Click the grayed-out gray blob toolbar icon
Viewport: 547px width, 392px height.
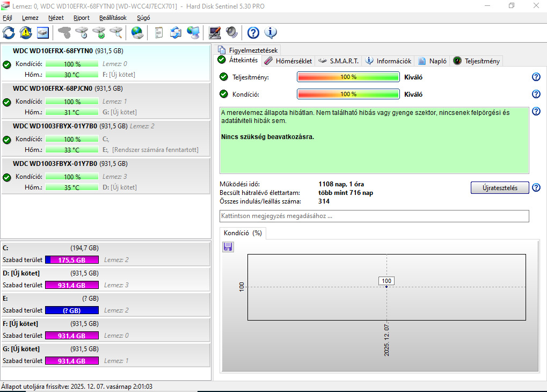64,33
